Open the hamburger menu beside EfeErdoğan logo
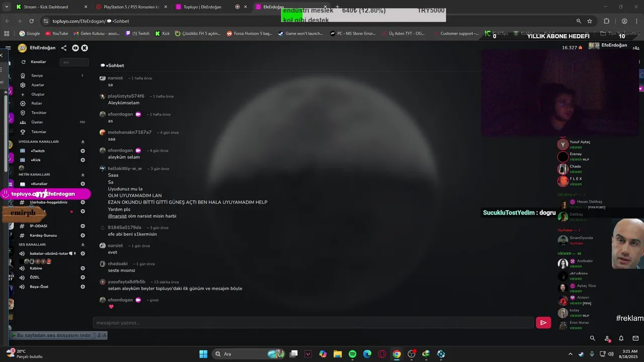Screen dimensions: 644x362 [8, 48]
